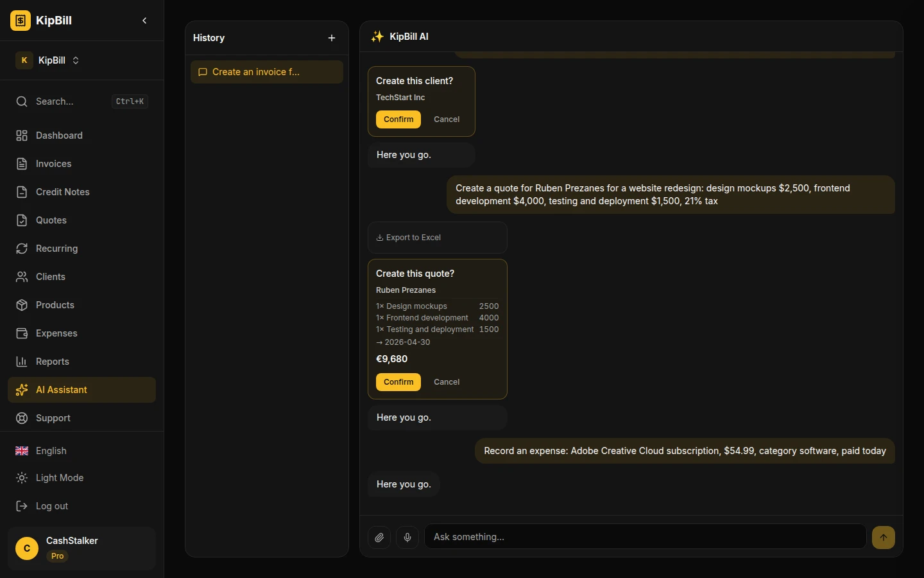Screen dimensions: 924x578
Task: Click the microphone voice input icon
Action: tap(407, 538)
